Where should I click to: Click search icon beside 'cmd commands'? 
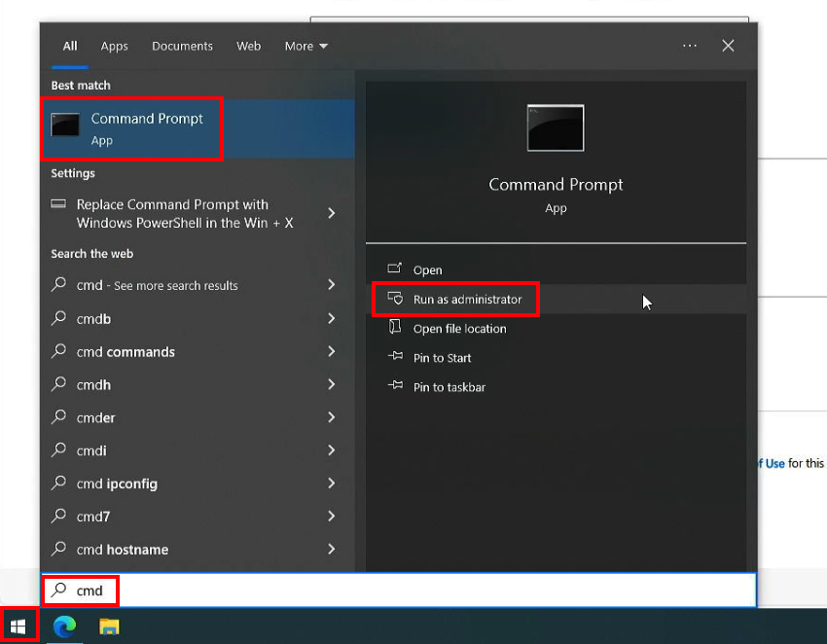pos(58,351)
